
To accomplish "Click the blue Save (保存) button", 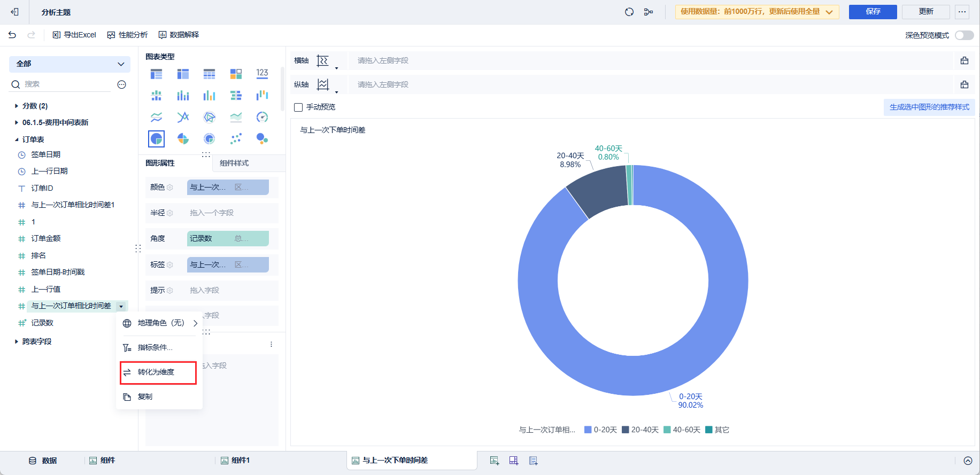I will click(873, 12).
